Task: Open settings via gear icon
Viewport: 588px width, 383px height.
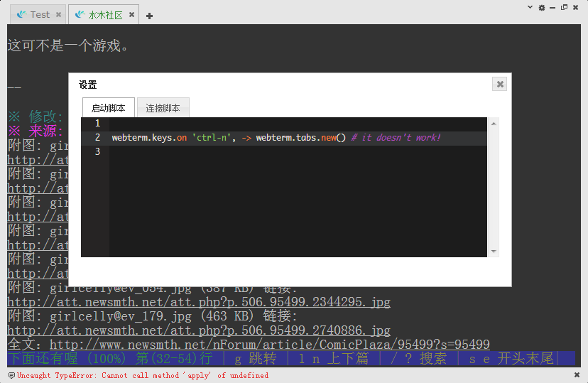Action: 542,7
